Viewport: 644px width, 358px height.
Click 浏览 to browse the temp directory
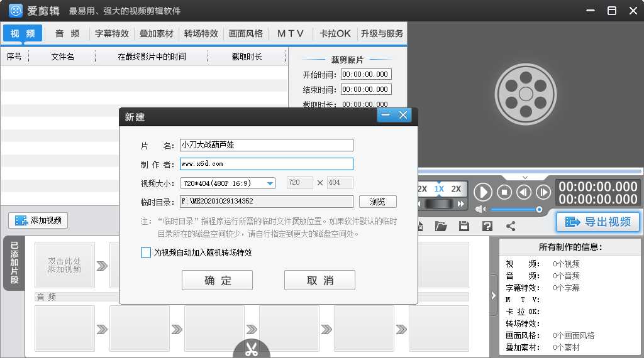[377, 202]
